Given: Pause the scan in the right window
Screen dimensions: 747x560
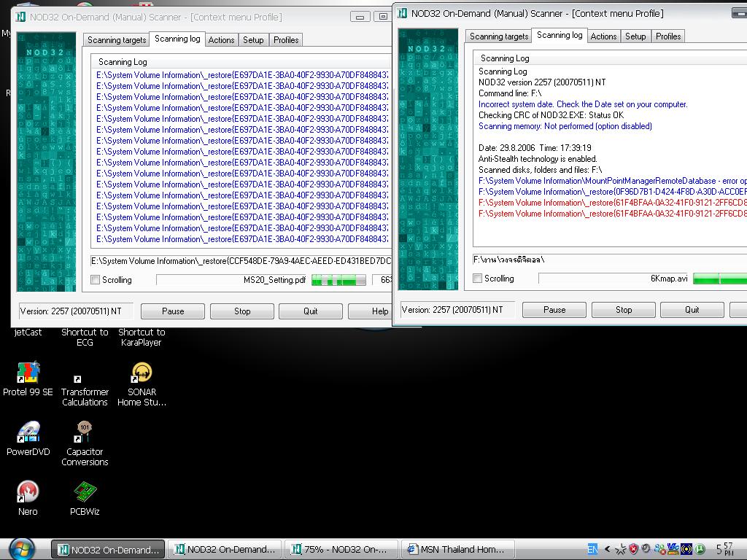Looking at the screenshot, I should 554,310.
